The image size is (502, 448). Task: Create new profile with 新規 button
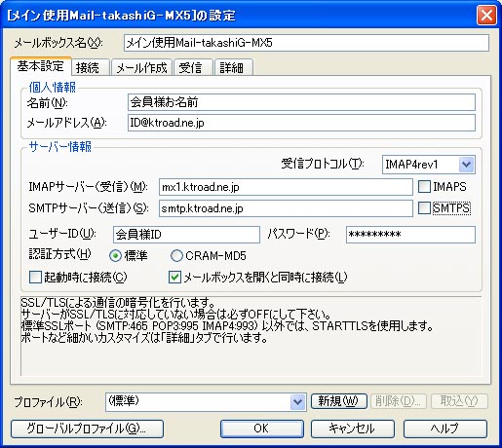[x=338, y=401]
